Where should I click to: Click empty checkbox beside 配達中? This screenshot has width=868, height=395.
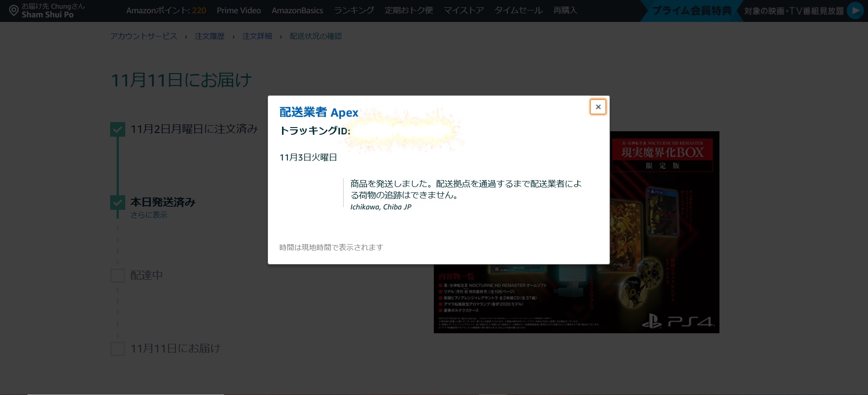[117, 276]
